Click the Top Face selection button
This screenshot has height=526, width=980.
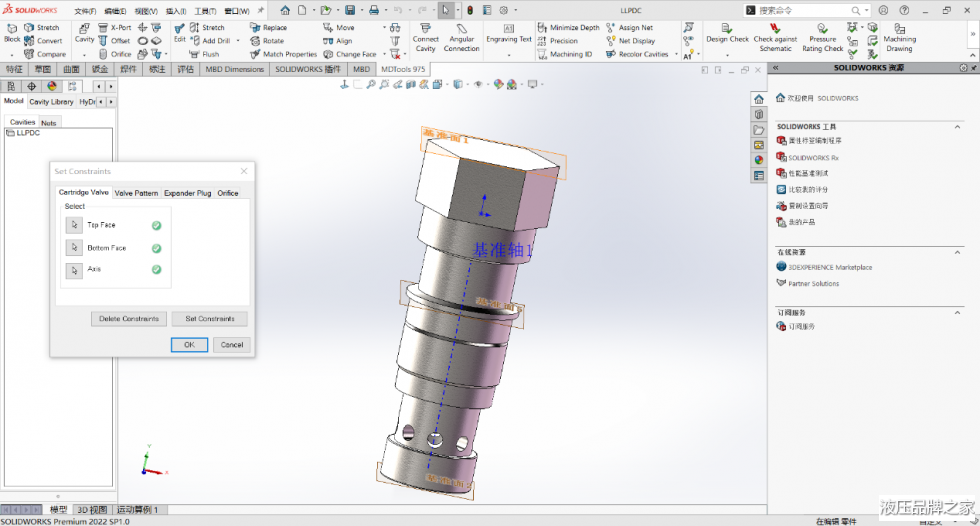tap(74, 225)
